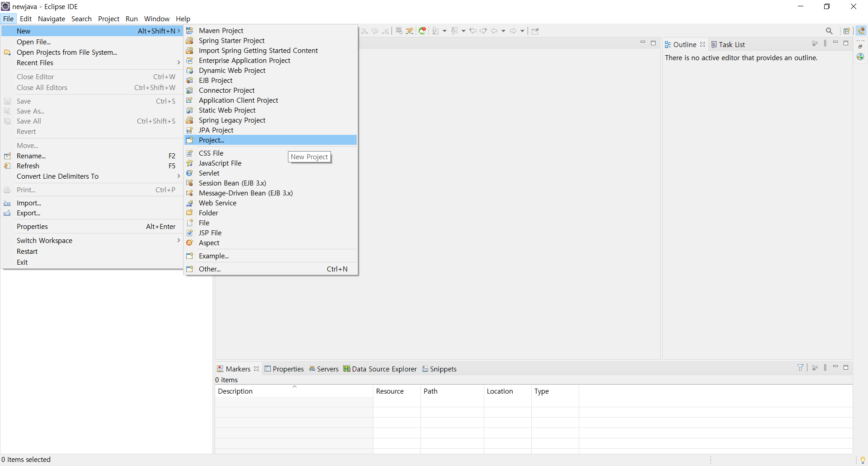868x466 pixels.
Task: Click Next Annotation toolbar icon
Action: coord(435,31)
